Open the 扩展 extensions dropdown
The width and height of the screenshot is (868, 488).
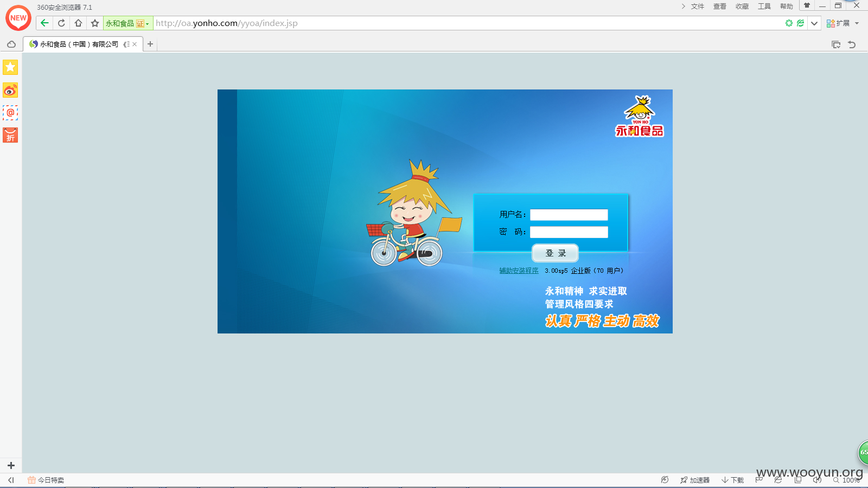tap(843, 23)
